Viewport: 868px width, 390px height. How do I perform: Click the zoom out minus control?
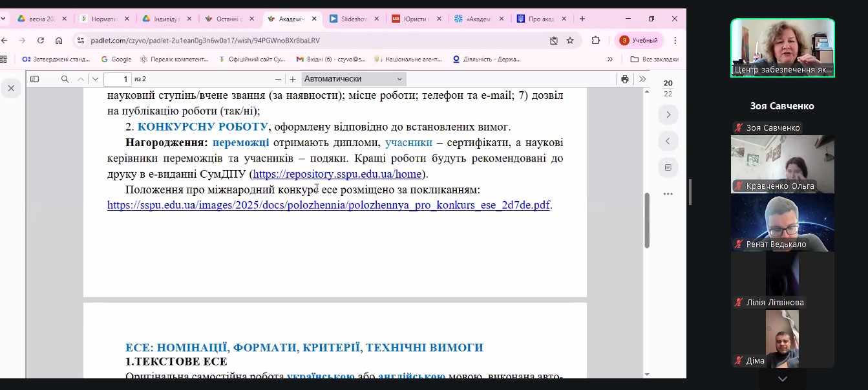(278, 79)
